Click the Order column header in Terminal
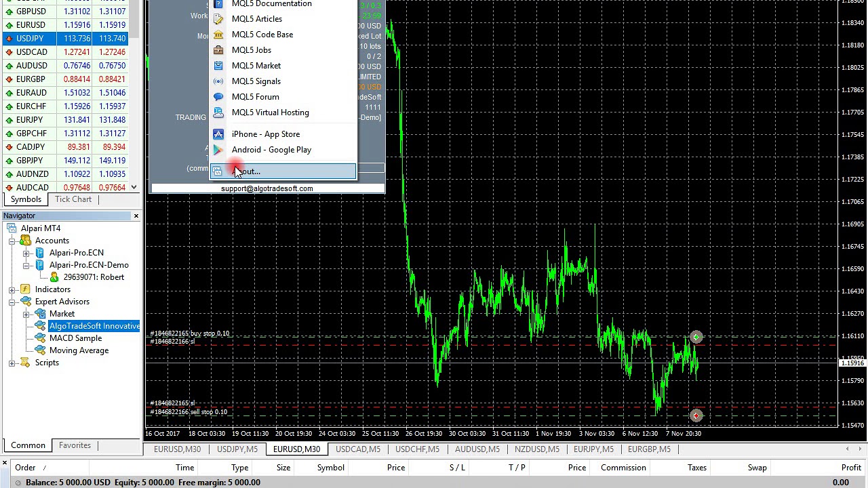The image size is (868, 488). tap(25, 468)
